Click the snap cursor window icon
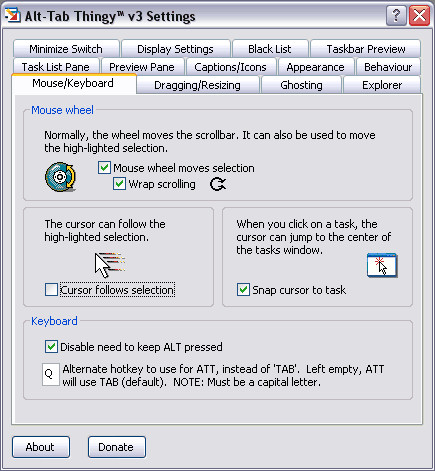Viewport: 435px width, 471px height. (x=382, y=265)
